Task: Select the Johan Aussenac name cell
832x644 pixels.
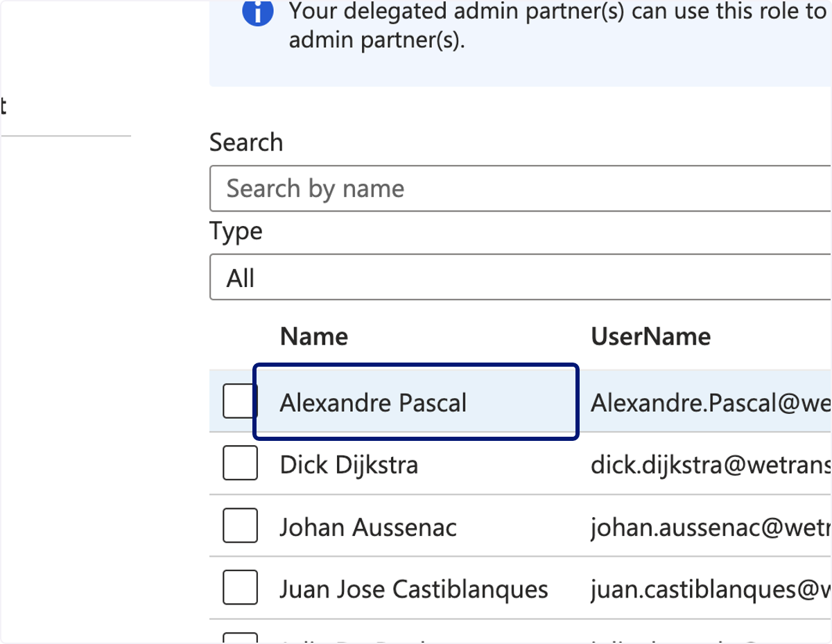Action: pos(368,528)
